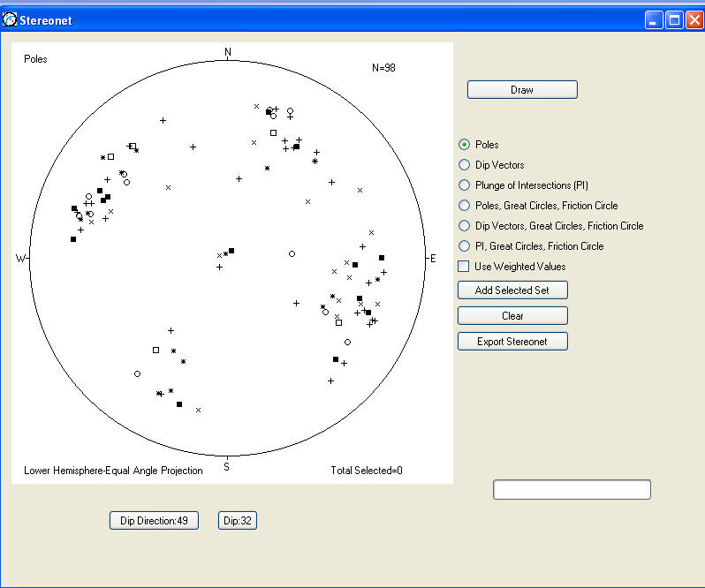
Task: Click the N label atop the stereonet
Action: click(x=228, y=53)
